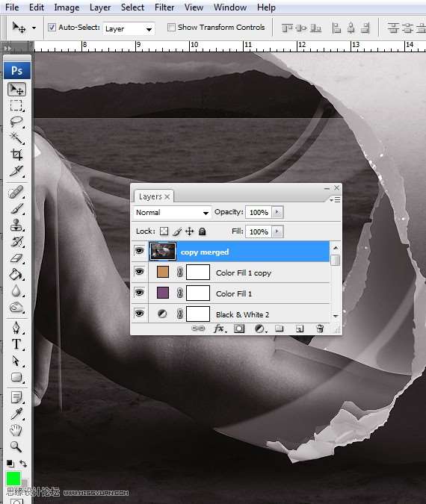Enable Show Transform Controls
Viewport: 426px width, 504px height.
tap(171, 28)
